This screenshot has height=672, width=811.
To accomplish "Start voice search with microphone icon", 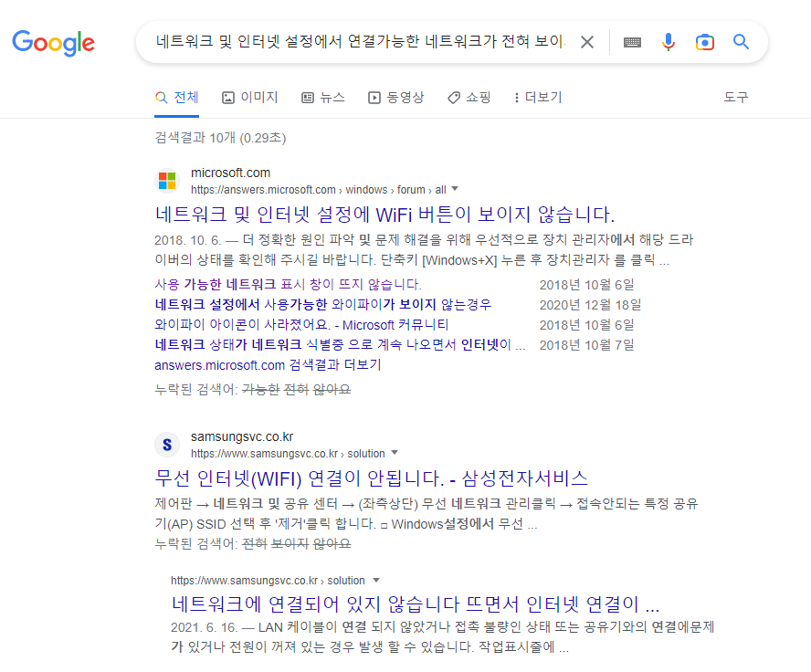I will point(669,42).
